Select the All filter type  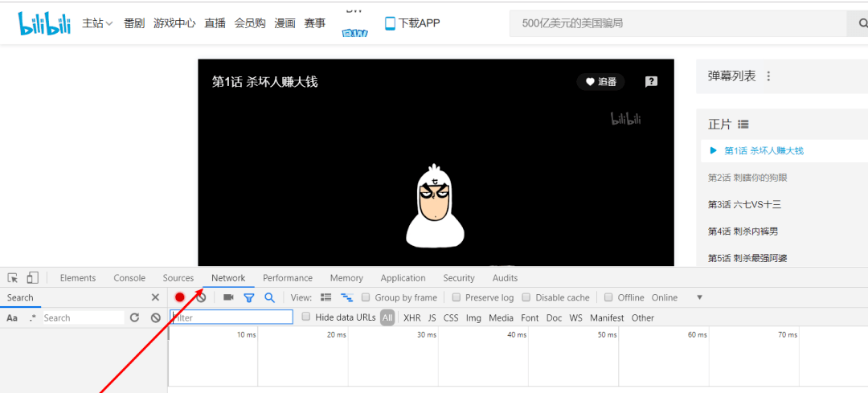point(387,317)
